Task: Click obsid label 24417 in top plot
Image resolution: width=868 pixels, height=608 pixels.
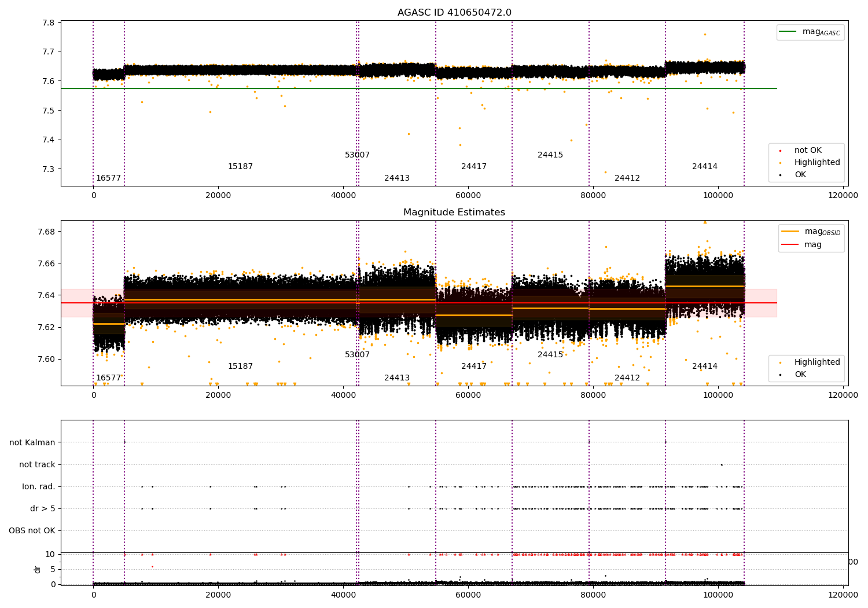Action: tap(474, 167)
